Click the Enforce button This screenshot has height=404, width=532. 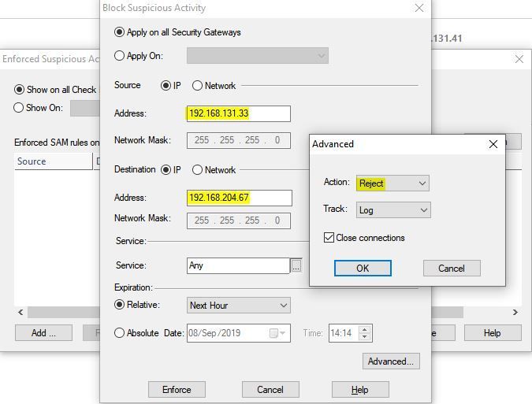(x=177, y=389)
